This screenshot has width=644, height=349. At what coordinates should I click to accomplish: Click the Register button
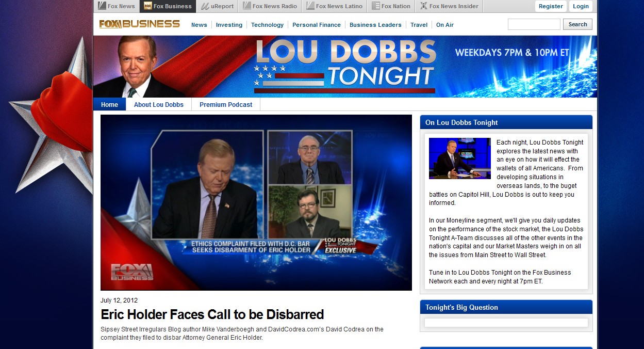click(551, 6)
